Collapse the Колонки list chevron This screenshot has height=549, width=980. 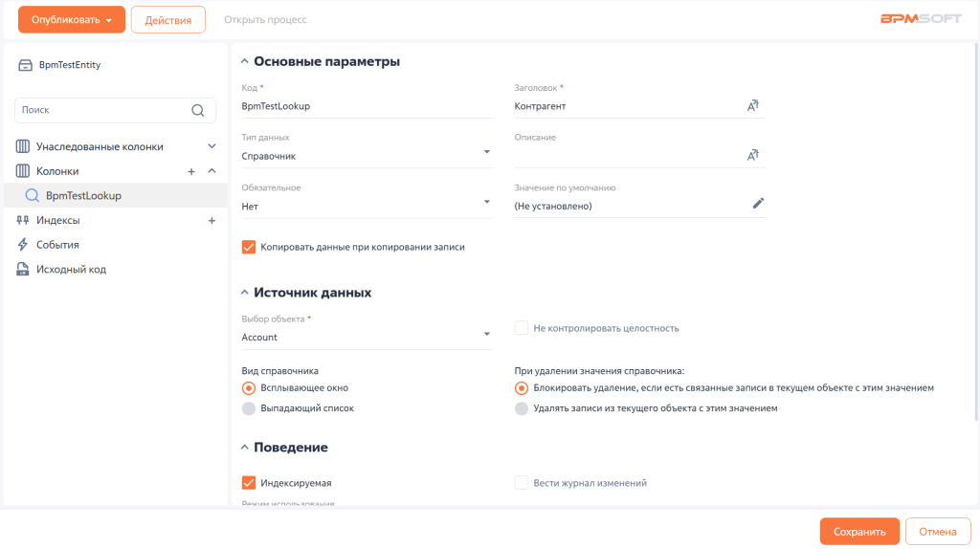click(x=212, y=170)
